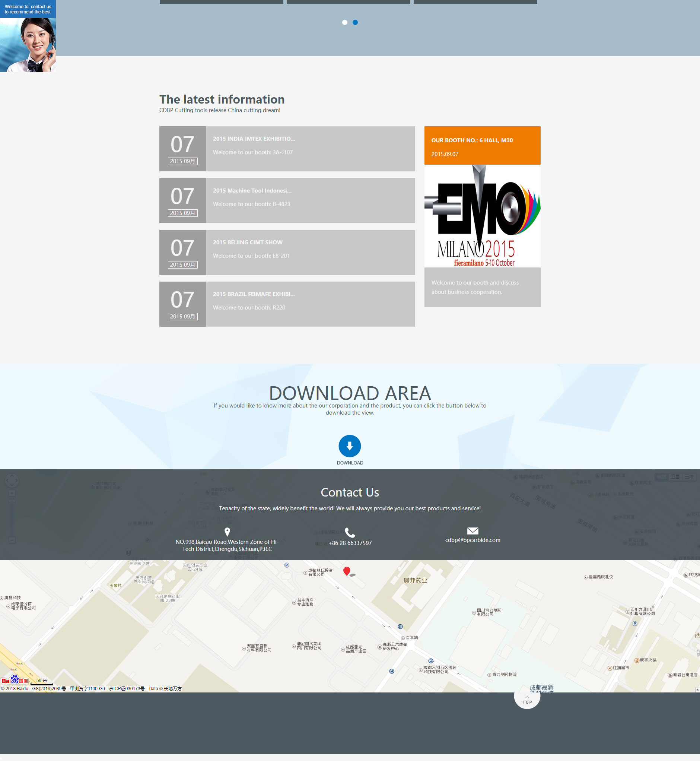Click the 玉泉村 map label

pyautogui.click(x=115, y=586)
